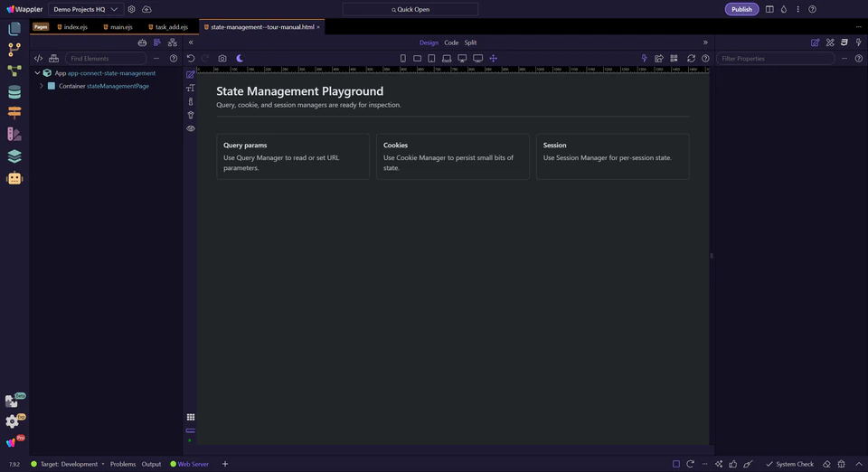Open the Pages manager in the sidebar
868x472 pixels.
[x=14, y=28]
